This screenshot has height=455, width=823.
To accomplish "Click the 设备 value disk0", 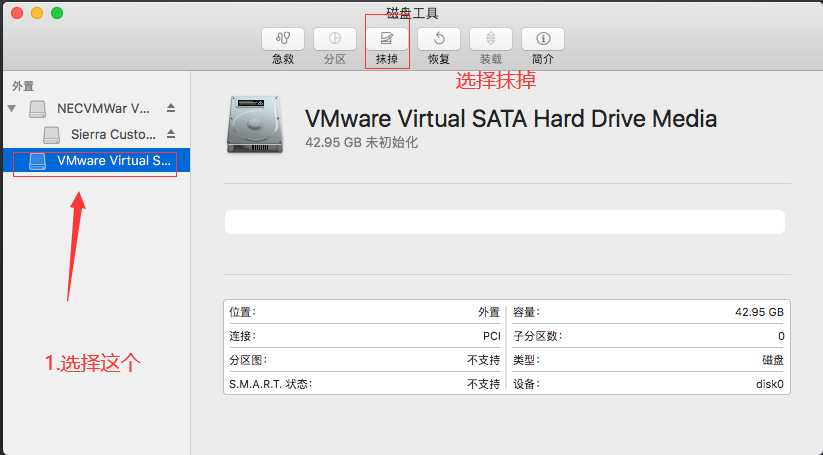I will 769,384.
